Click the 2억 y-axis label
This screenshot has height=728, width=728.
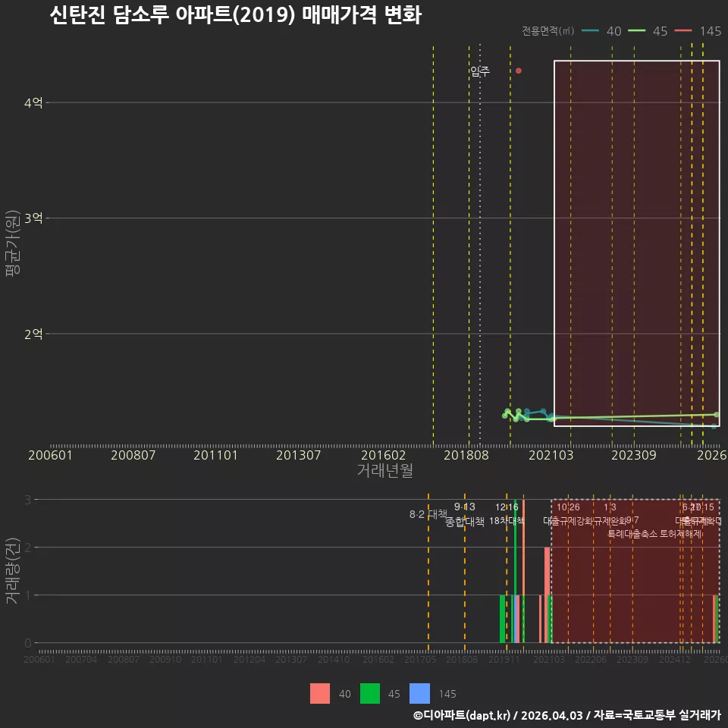(33, 334)
